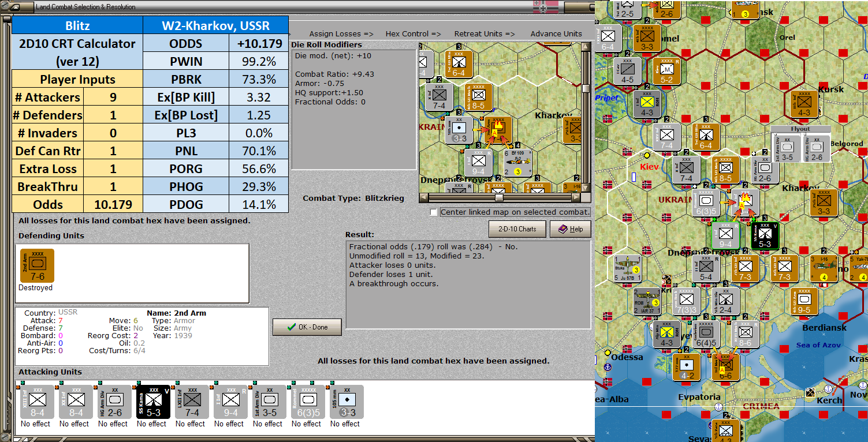This screenshot has width=868, height=442.
Task: Click the Flyout 1st Arm Div counter
Action: (x=787, y=148)
